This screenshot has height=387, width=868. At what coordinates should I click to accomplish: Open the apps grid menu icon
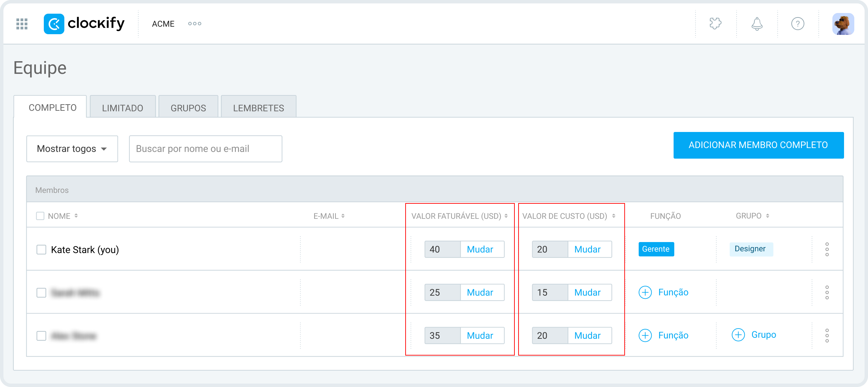click(x=22, y=24)
